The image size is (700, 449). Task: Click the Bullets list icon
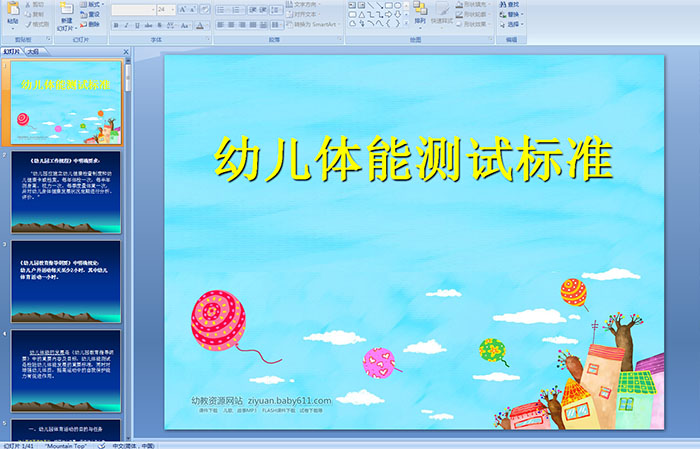coord(222,9)
